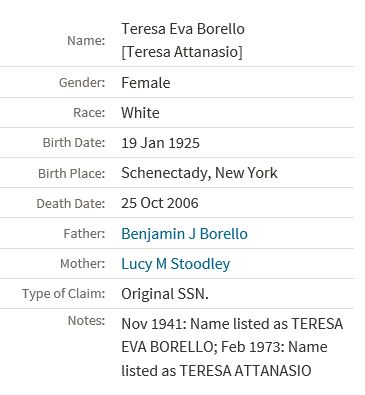Image resolution: width=365 pixels, height=395 pixels.
Task: Click the name Teresa Eva Borello
Action: 183,29
